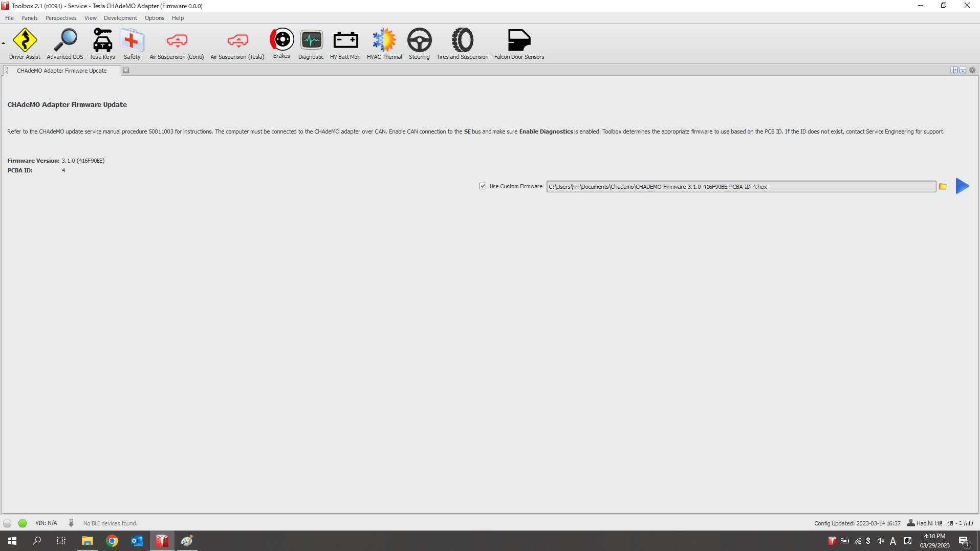
Task: Uncheck the Use Custom Firmware checkbox
Action: pos(483,186)
